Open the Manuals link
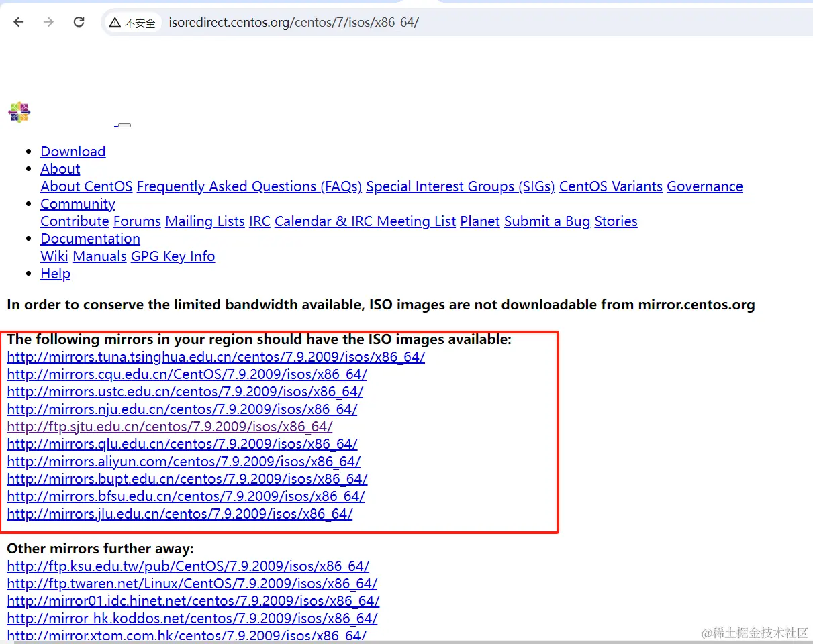 coord(100,256)
